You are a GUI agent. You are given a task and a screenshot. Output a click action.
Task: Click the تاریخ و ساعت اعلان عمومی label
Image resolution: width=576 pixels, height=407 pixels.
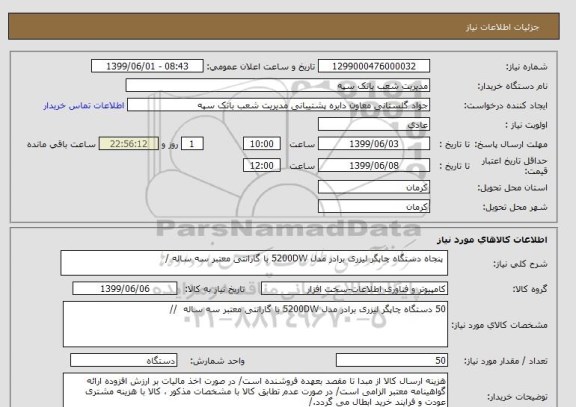click(x=261, y=67)
